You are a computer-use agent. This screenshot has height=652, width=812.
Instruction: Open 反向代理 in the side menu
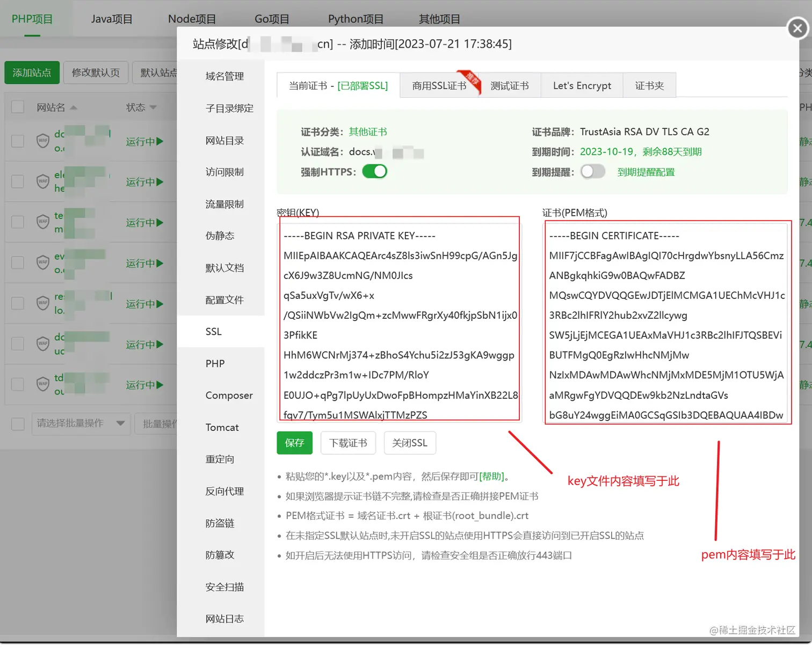click(224, 491)
